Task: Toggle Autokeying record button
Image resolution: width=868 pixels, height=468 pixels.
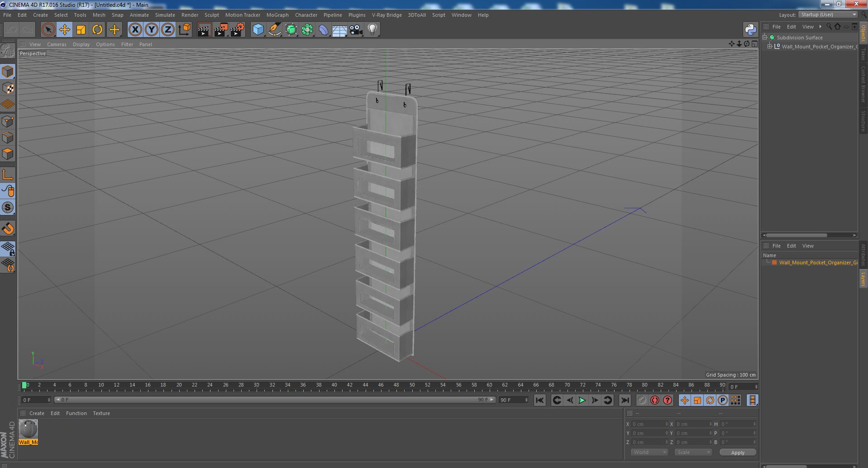Action: [655, 400]
